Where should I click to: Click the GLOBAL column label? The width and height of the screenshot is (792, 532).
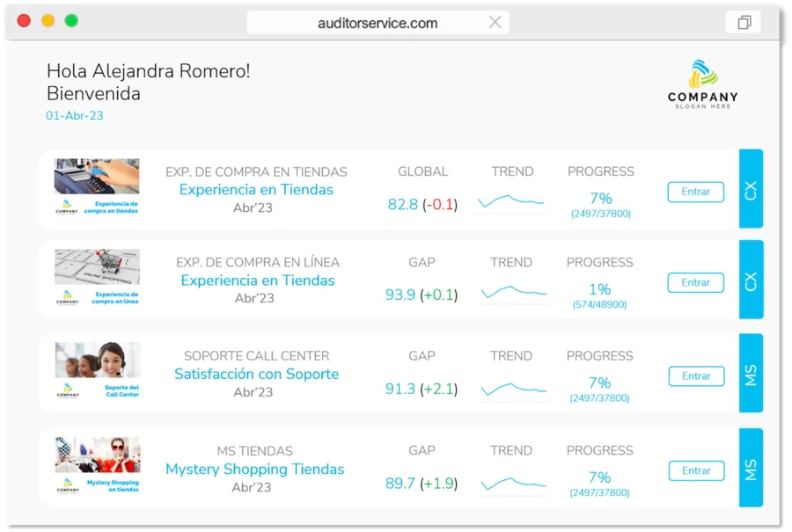click(422, 171)
